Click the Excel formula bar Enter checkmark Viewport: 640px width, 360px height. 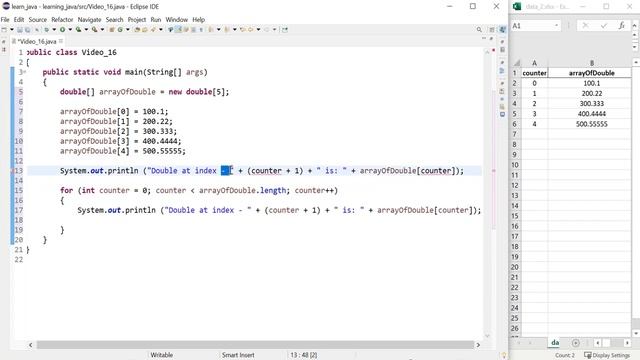604,25
